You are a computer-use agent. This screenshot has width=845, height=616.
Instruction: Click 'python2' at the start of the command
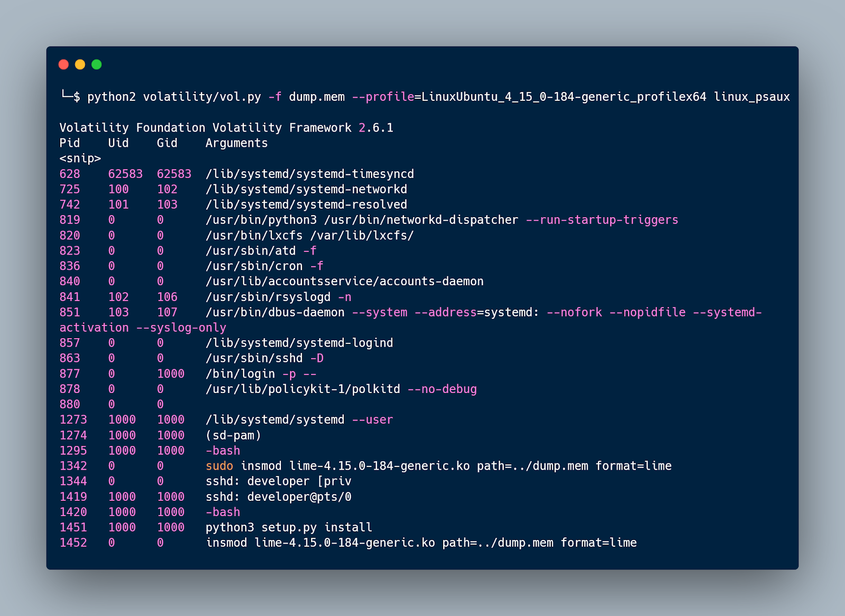pos(111,97)
